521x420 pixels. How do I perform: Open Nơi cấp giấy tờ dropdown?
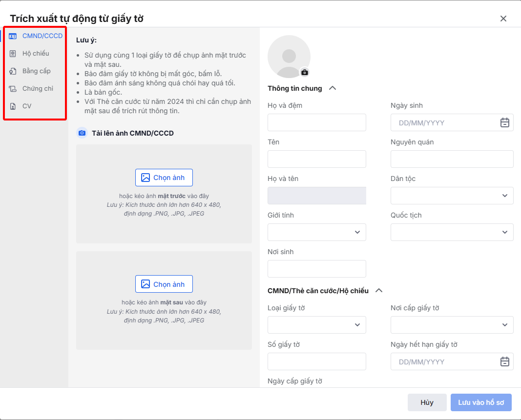452,325
